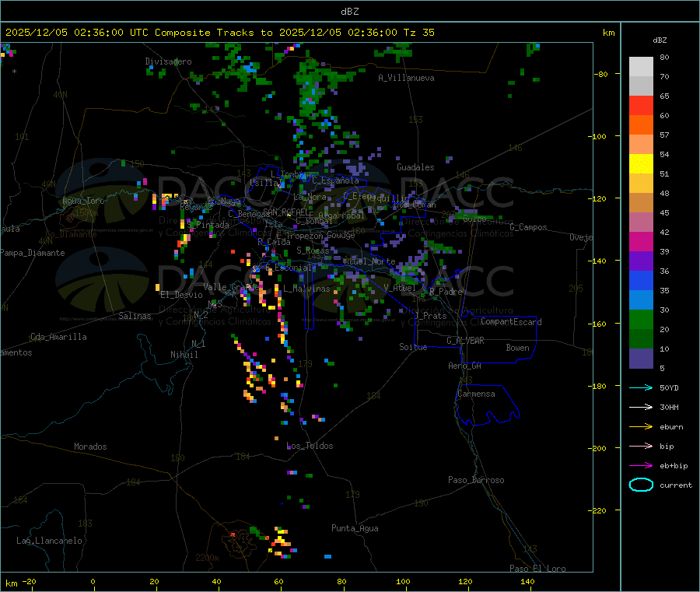The width and height of the screenshot is (700, 592).
Task: Click the 'R_Padre' map label
Action: (446, 292)
